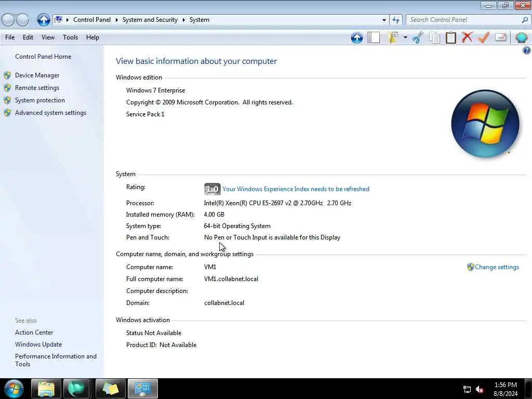Viewport: 532px width, 399px height.
Task: Click the 'collabnet.local' domain value
Action: click(x=224, y=303)
